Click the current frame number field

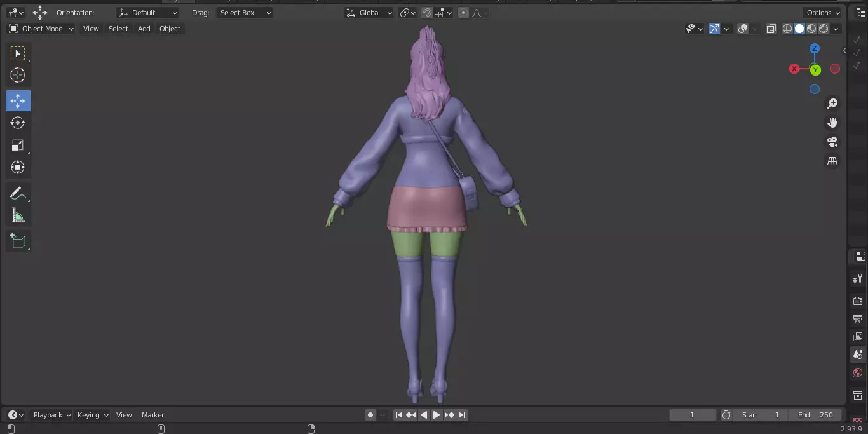(693, 415)
